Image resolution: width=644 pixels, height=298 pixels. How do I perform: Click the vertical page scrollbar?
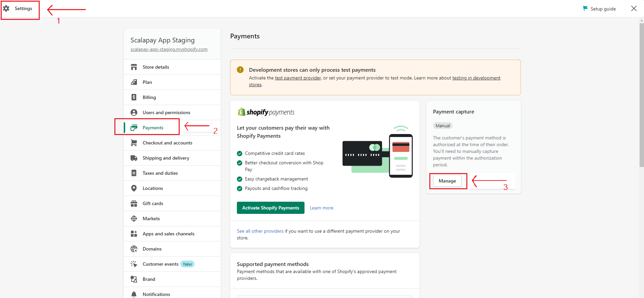[642, 94]
